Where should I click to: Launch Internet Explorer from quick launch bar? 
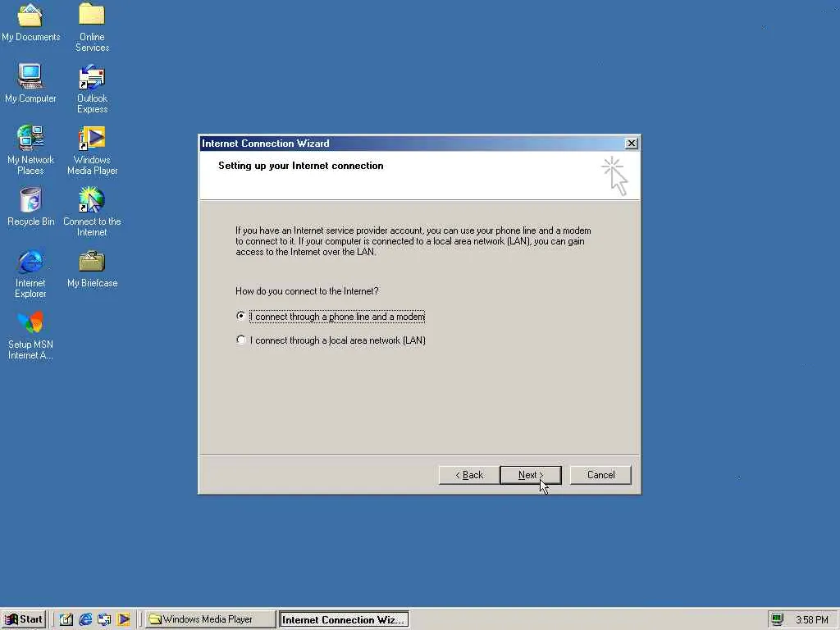pos(85,619)
